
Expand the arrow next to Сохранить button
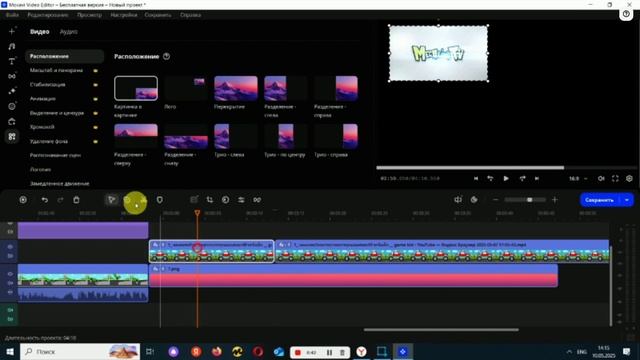click(x=627, y=200)
